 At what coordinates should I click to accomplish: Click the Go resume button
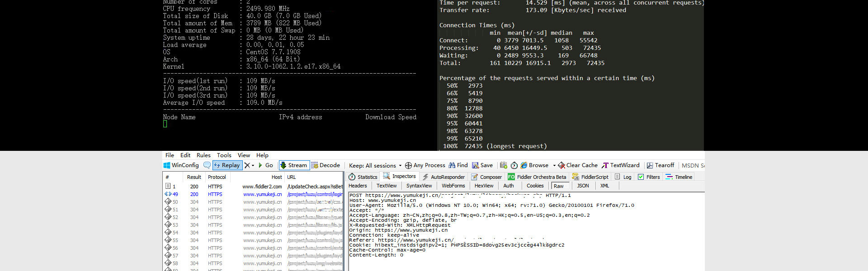click(266, 165)
